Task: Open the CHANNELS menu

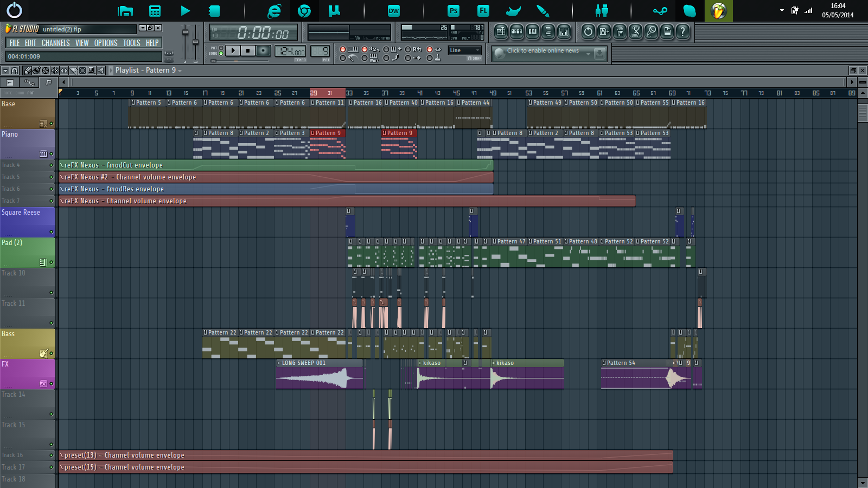Action: click(x=56, y=43)
